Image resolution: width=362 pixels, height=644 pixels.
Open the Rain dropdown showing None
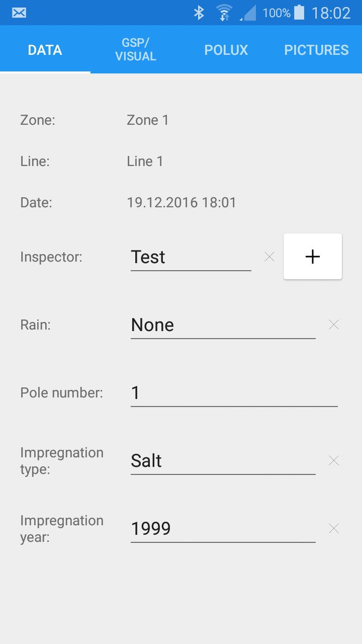223,325
